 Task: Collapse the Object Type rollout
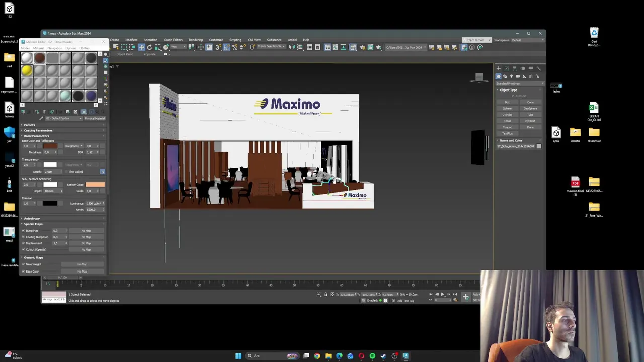point(508,90)
